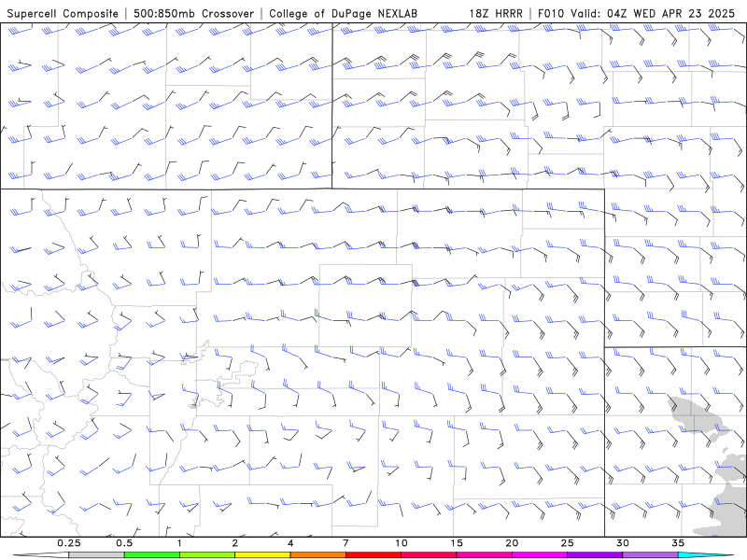Click the 18Z HRRR model label
Image resolution: width=747 pixels, height=560 pixels.
(496, 13)
